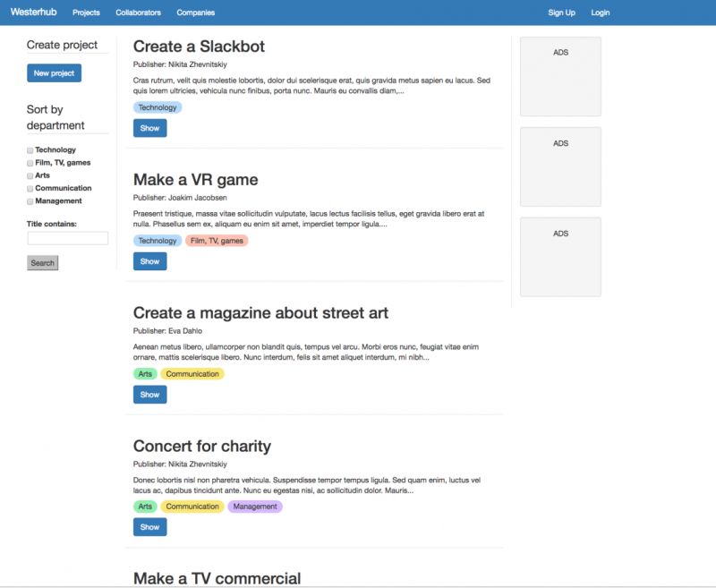The width and height of the screenshot is (716, 588).
Task: Open the Companies section
Action: click(x=195, y=12)
